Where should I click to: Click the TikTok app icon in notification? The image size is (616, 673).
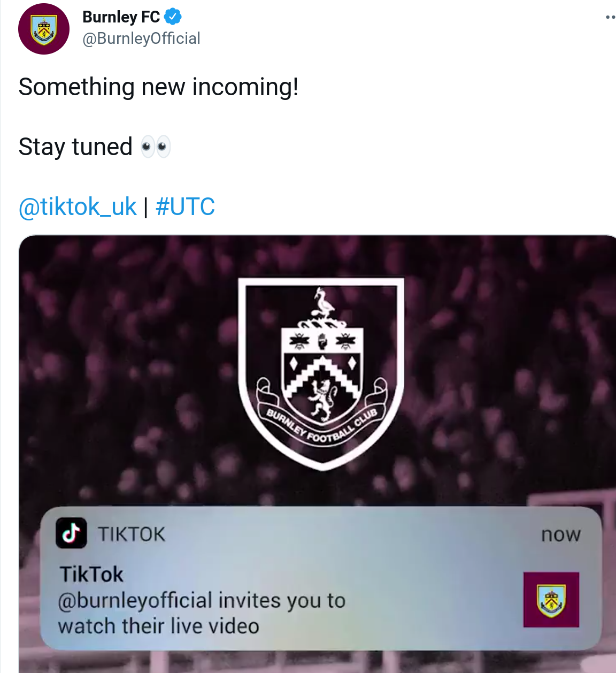pyautogui.click(x=71, y=533)
